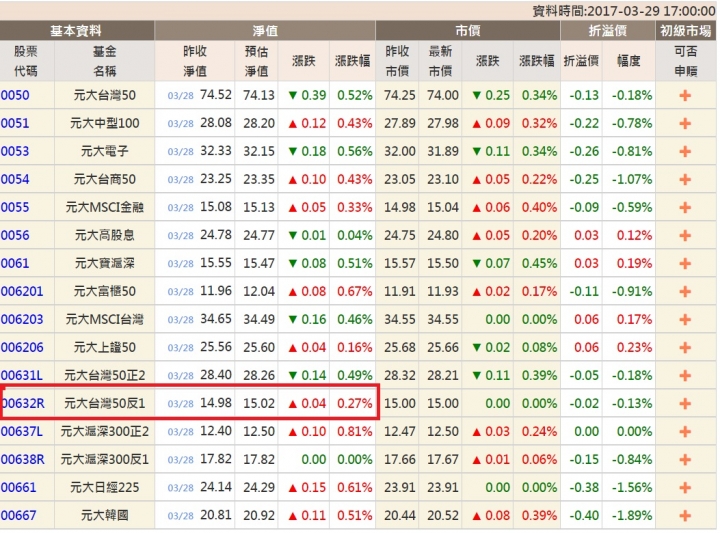Select fund name 元大日經225
This screenshot has height=533, width=720.
pos(105,488)
